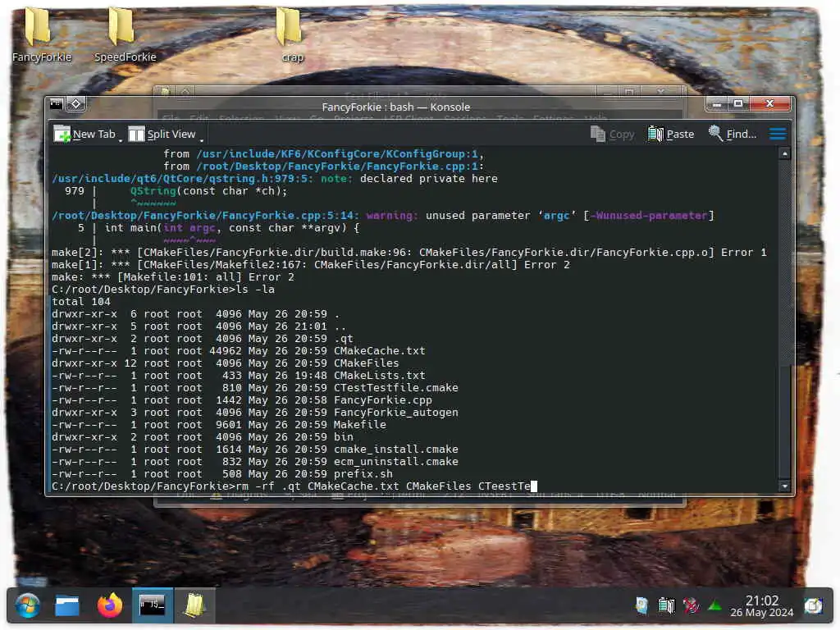840x630 pixels.
Task: Click the make[2] Error 1 line
Action: coord(409,253)
